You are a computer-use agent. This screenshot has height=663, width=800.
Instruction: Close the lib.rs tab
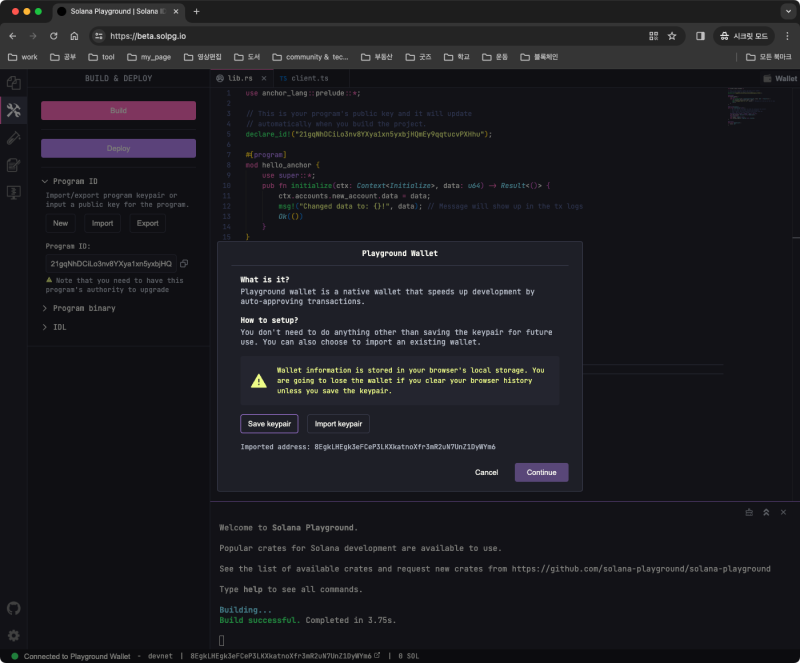coord(264,78)
